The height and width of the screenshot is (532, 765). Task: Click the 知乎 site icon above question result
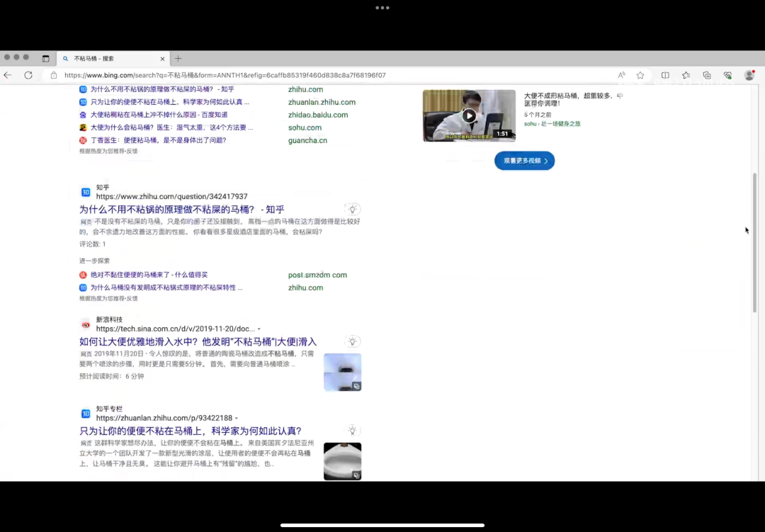coord(86,192)
